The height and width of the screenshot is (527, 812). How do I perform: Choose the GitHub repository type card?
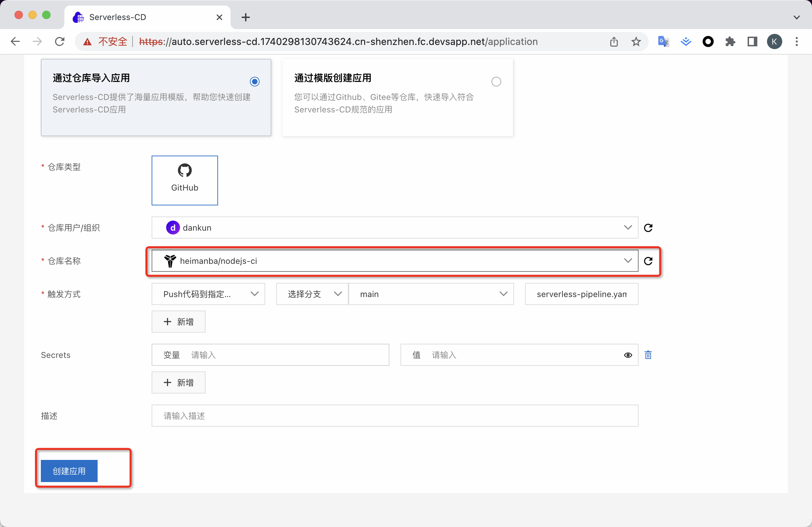(184, 180)
